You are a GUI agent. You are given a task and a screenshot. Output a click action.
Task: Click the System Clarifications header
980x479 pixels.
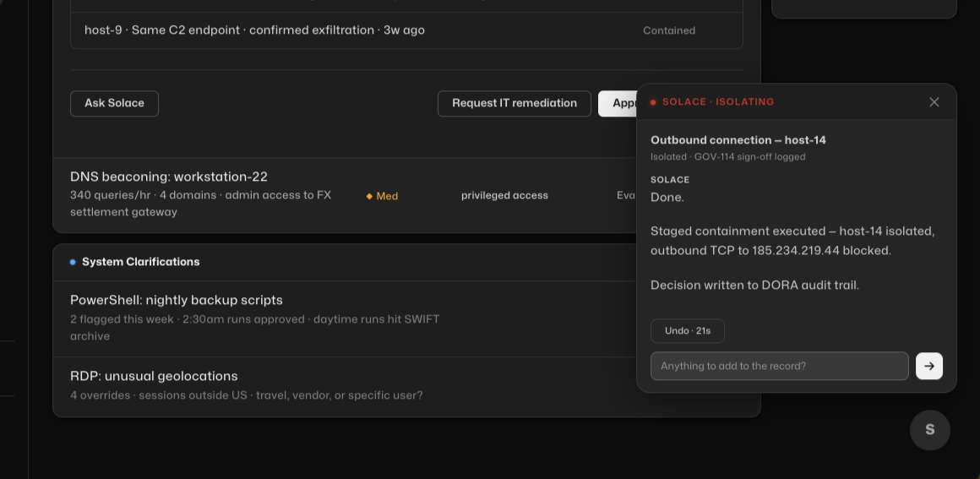[140, 262]
